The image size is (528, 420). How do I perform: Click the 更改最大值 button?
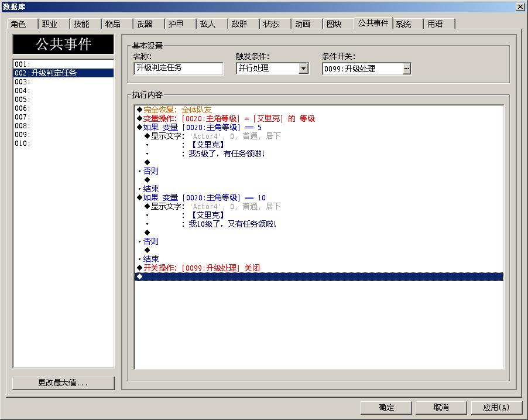pos(63,383)
